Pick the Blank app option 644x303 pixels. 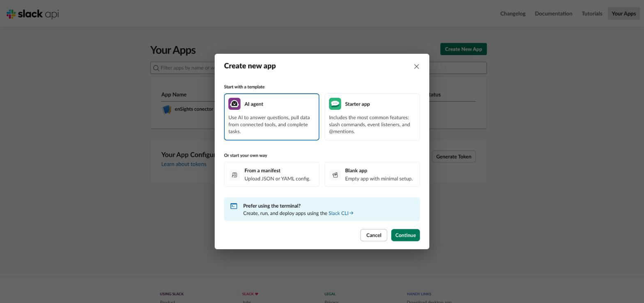click(x=372, y=175)
